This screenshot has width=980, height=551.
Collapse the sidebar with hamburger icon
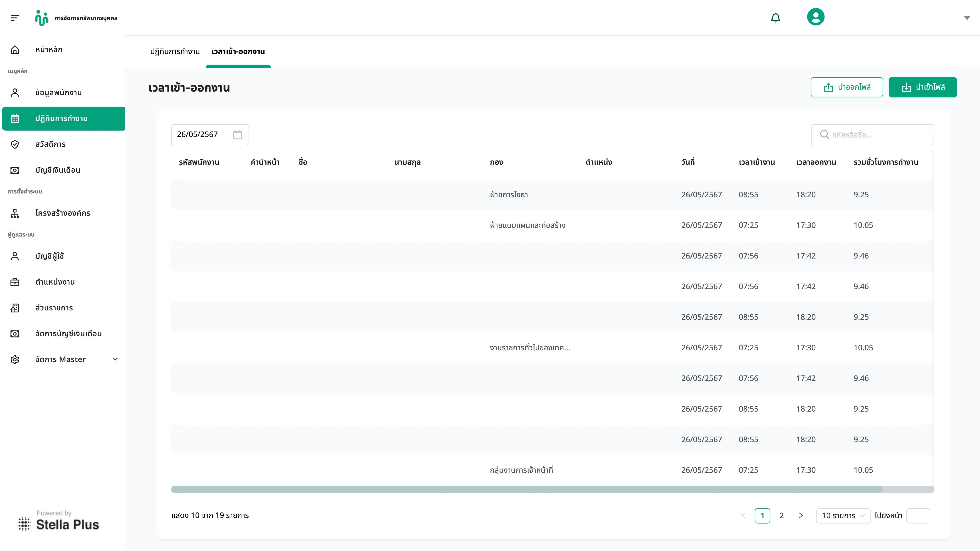coord(14,18)
